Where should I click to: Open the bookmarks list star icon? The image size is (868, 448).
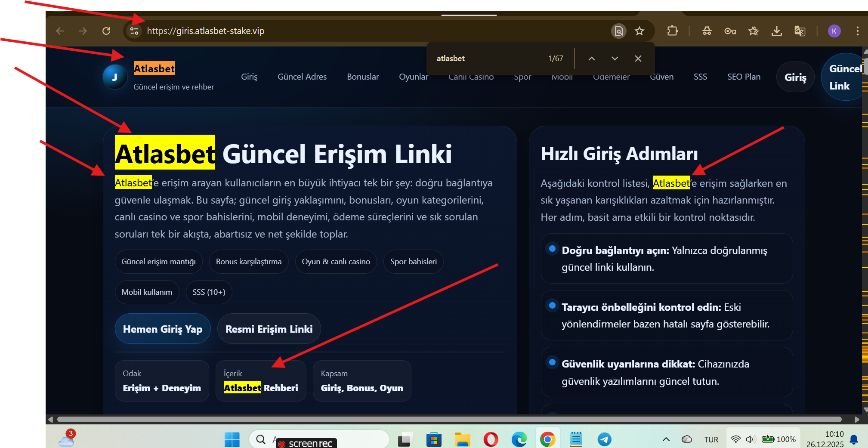click(754, 31)
